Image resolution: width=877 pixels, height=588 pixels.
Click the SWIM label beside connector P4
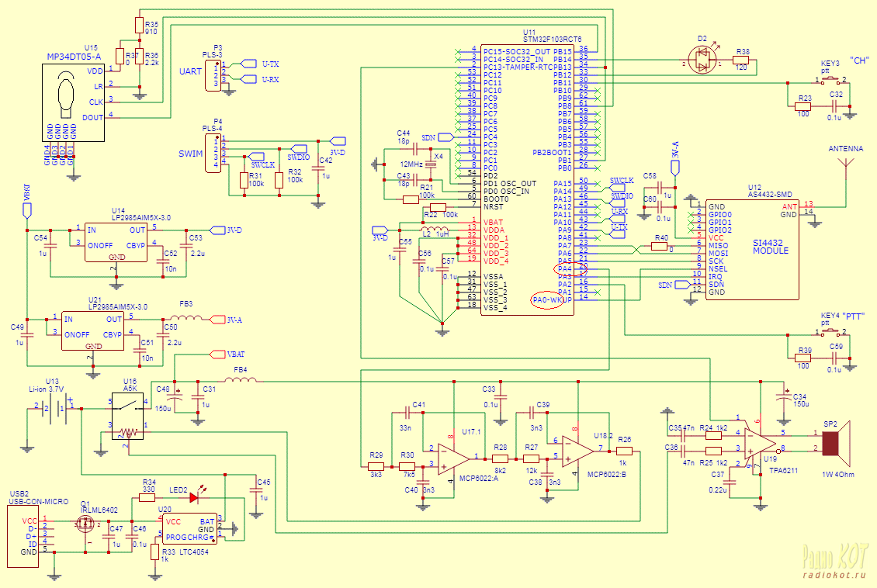click(x=191, y=154)
